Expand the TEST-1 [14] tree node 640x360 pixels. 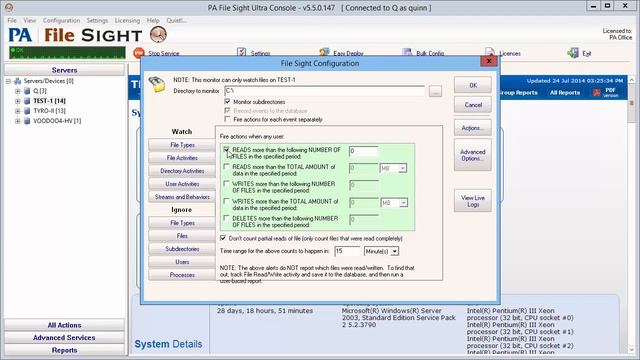(x=18, y=101)
